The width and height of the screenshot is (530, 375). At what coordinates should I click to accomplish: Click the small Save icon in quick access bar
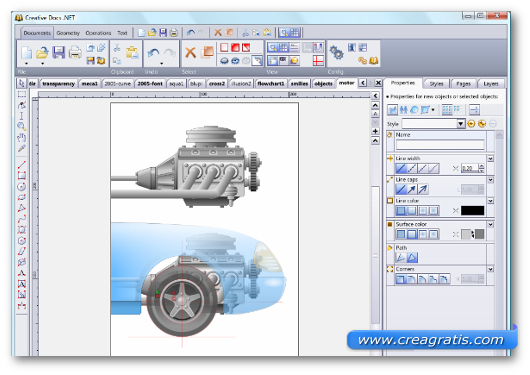(x=163, y=32)
